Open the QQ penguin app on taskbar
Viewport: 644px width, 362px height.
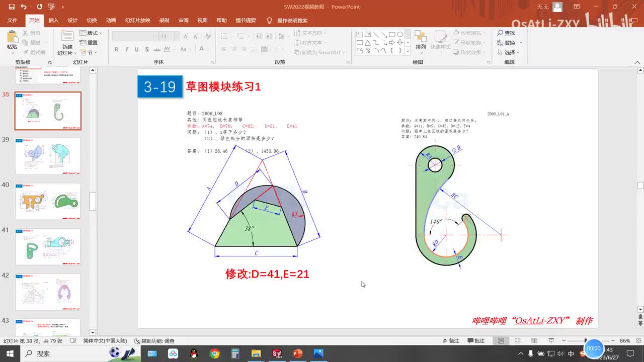tap(194, 353)
